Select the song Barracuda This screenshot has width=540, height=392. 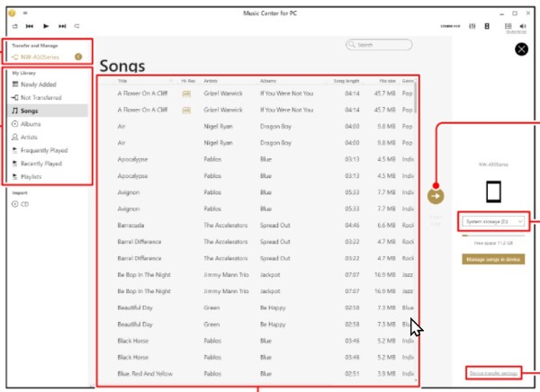[130, 226]
